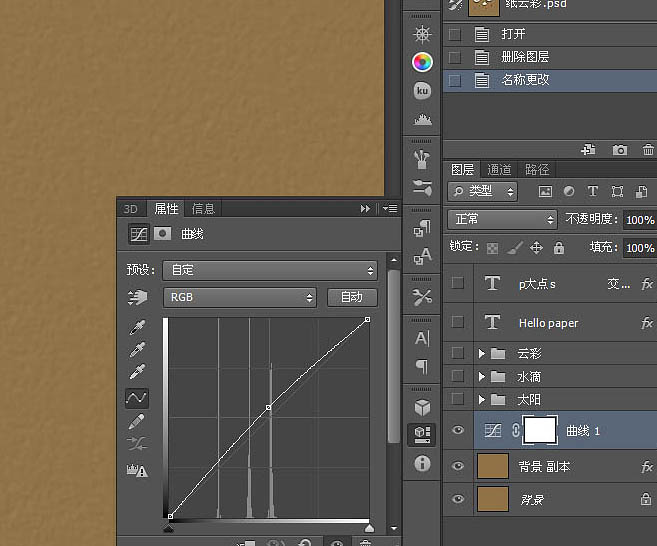Filter layers by shape type icon
This screenshot has width=657, height=546.
point(617,191)
